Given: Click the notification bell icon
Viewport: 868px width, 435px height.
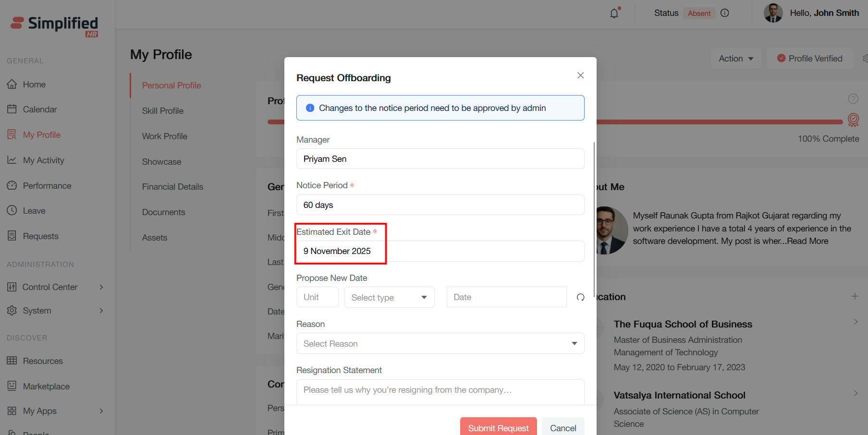Looking at the screenshot, I should [614, 13].
